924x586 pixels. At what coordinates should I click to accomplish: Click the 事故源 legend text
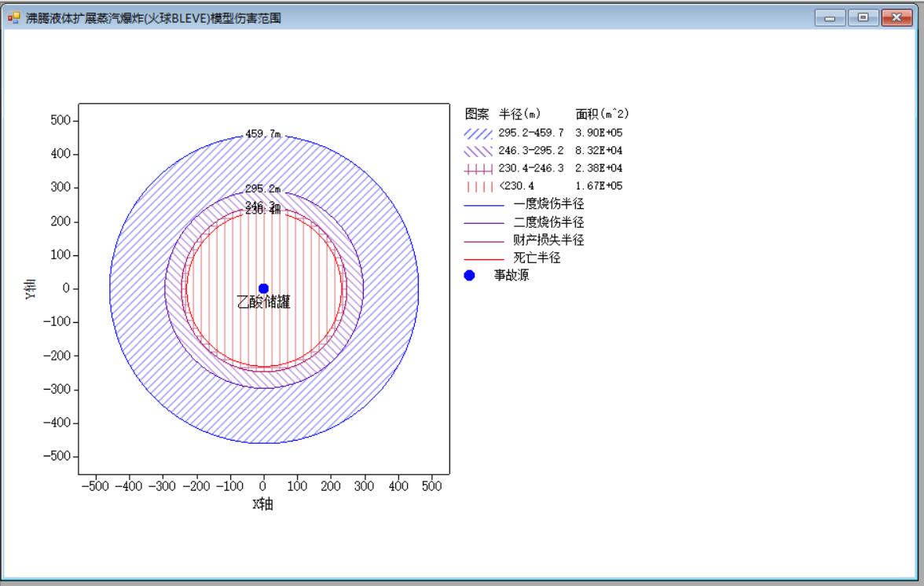(511, 275)
